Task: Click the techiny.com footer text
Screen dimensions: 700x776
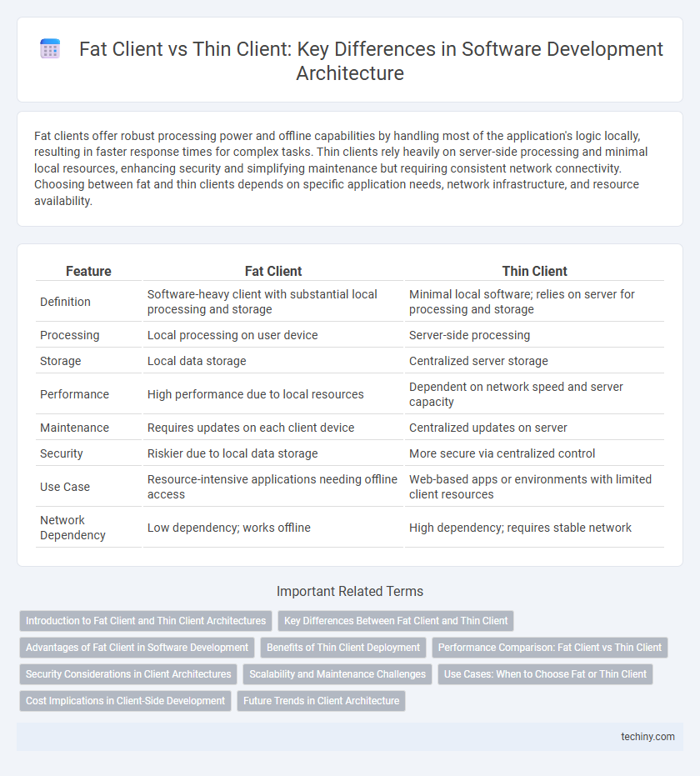Action: tap(647, 737)
